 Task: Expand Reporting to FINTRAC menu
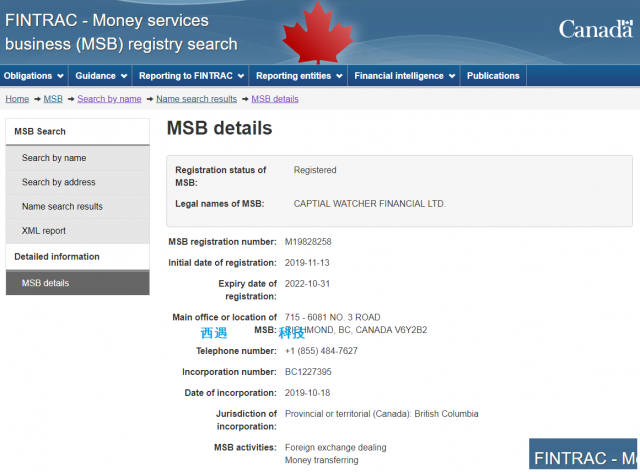coord(189,76)
